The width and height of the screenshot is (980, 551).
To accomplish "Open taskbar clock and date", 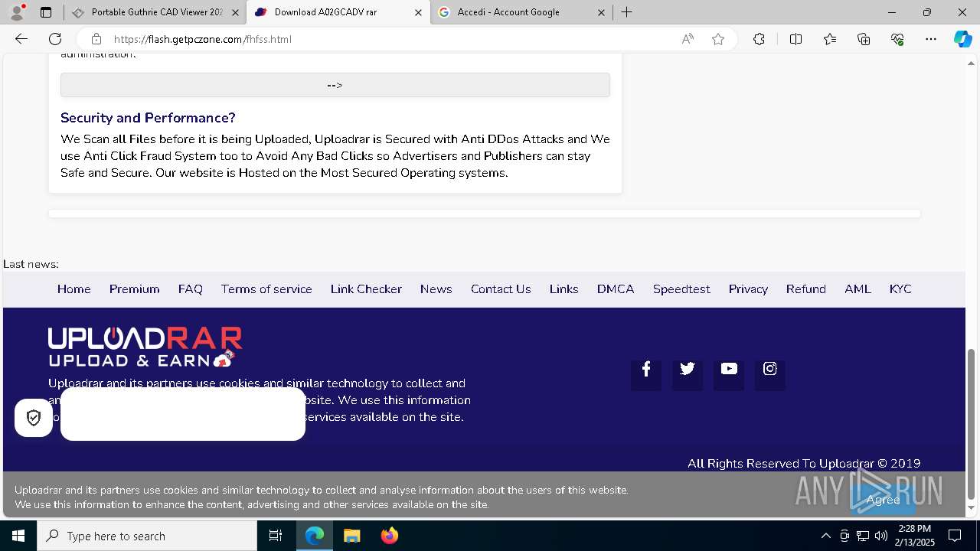I will click(916, 536).
